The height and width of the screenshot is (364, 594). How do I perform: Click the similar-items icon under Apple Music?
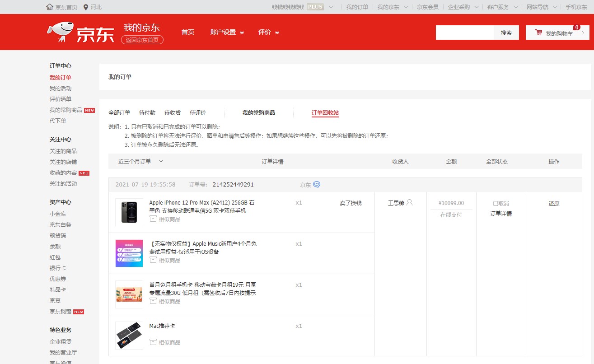153,260
